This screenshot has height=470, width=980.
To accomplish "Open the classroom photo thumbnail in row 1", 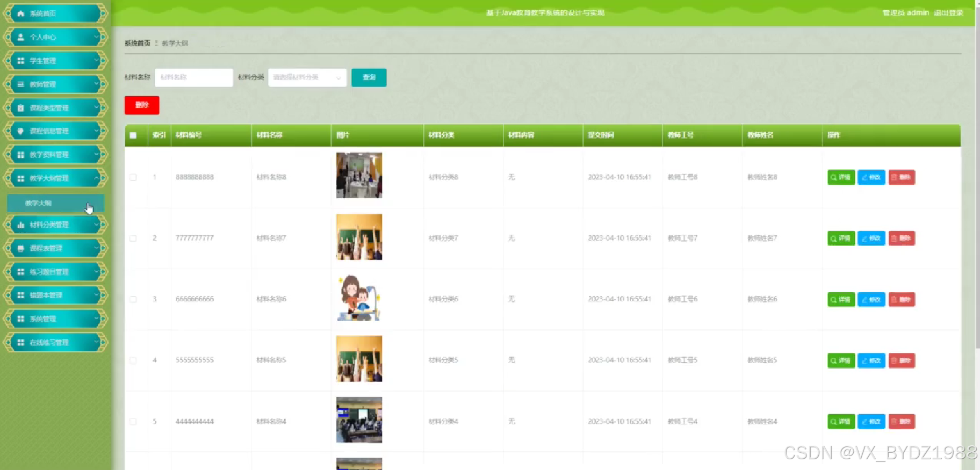I will [359, 176].
